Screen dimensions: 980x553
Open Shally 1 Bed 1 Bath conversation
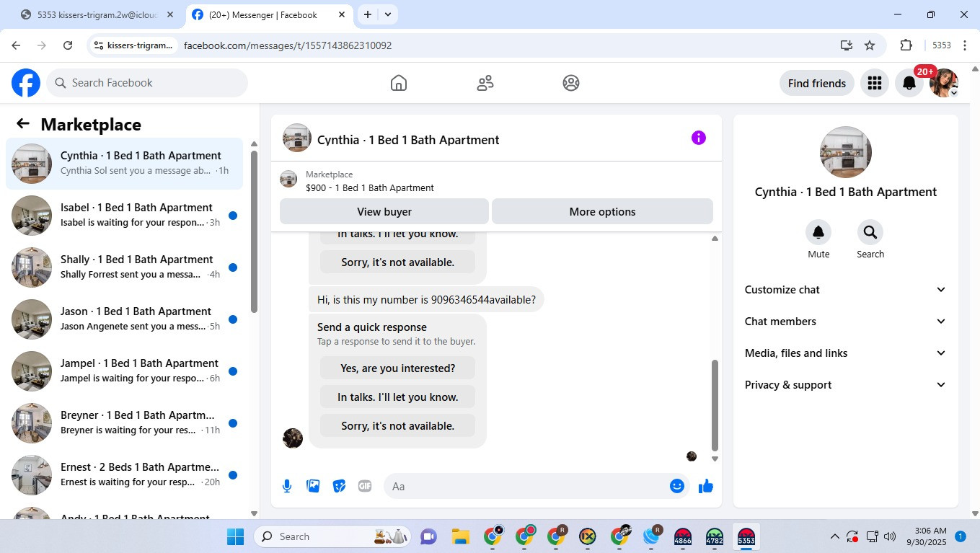point(125,267)
